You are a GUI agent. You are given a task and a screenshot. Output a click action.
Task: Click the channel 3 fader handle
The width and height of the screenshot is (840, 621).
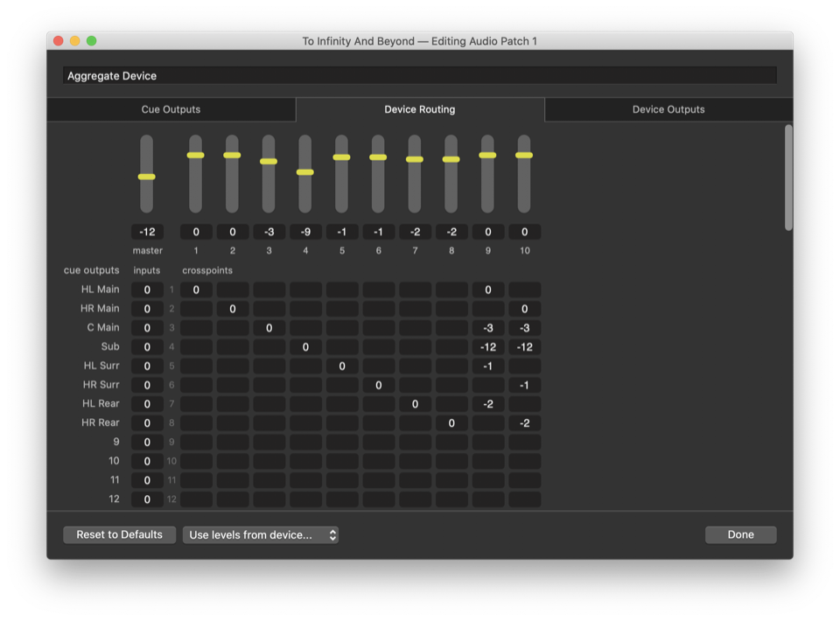[269, 162]
